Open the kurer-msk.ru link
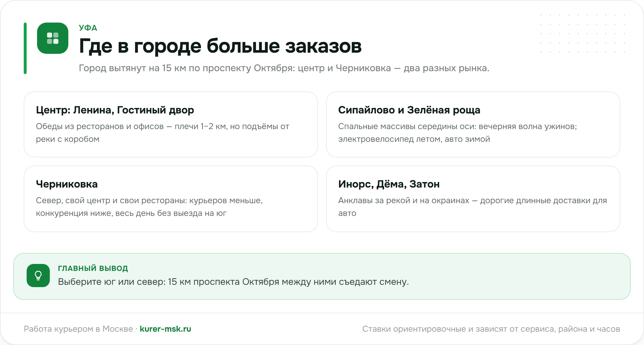Screen dimensions: 644x345 point(165,329)
